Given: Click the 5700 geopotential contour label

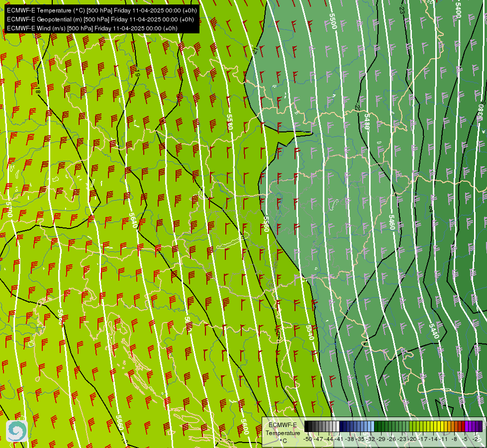Looking at the screenshot, I should 9,209.
